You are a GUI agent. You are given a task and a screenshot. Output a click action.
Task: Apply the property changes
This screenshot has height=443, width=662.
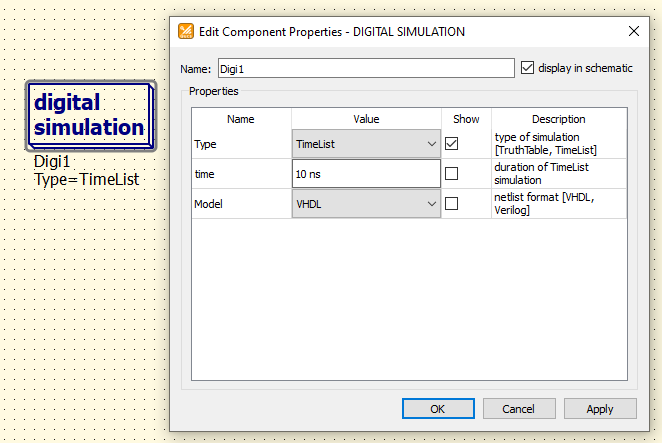(x=600, y=409)
